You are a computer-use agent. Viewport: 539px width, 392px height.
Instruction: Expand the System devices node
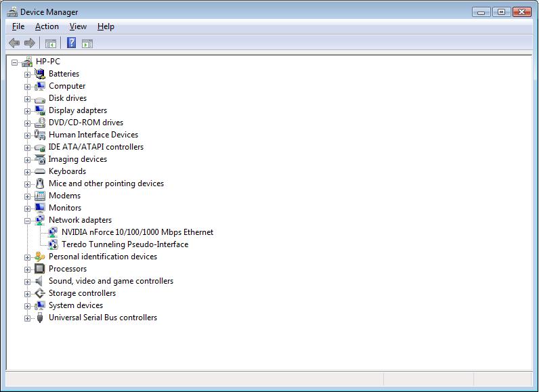coord(28,306)
